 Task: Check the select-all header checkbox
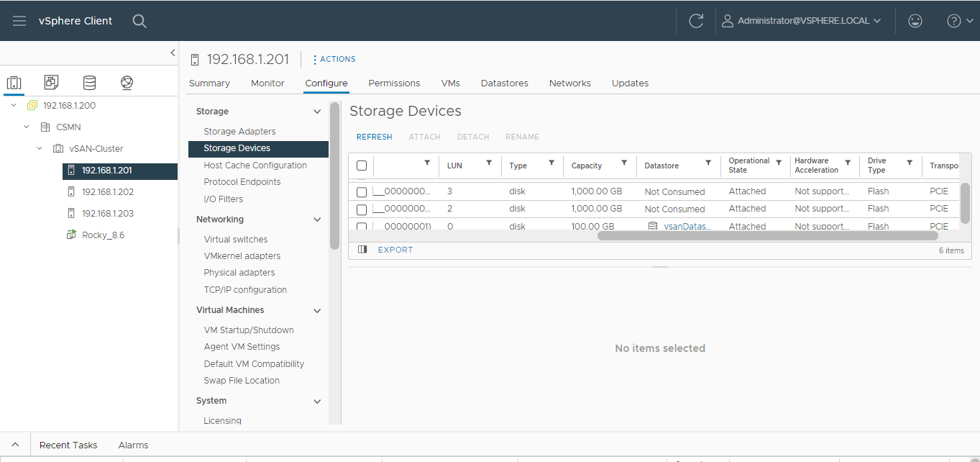pyautogui.click(x=362, y=166)
